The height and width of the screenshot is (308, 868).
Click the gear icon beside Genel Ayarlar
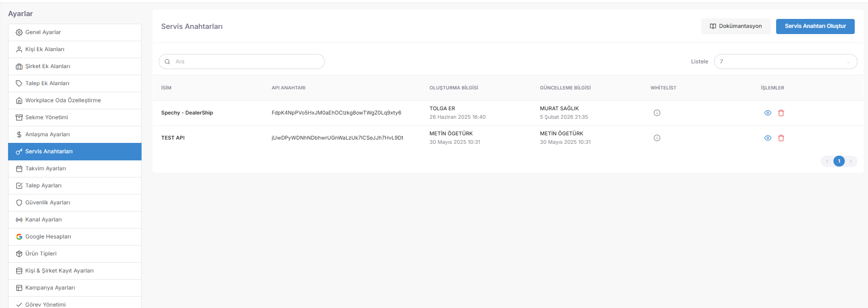pyautogui.click(x=19, y=33)
